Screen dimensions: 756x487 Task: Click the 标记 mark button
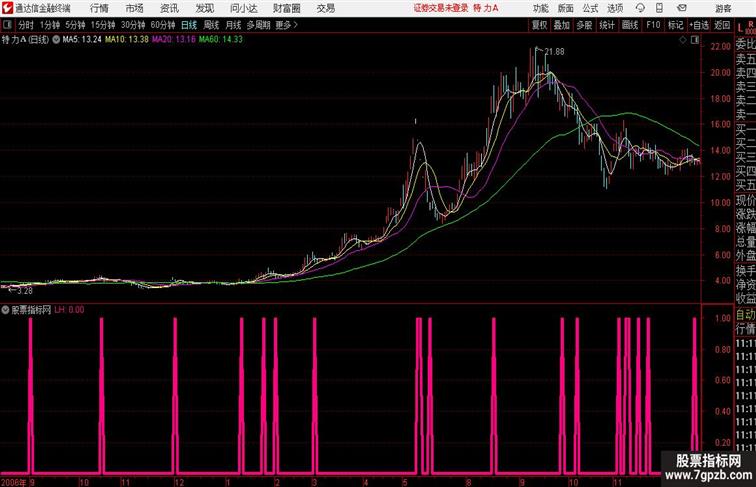click(x=675, y=25)
